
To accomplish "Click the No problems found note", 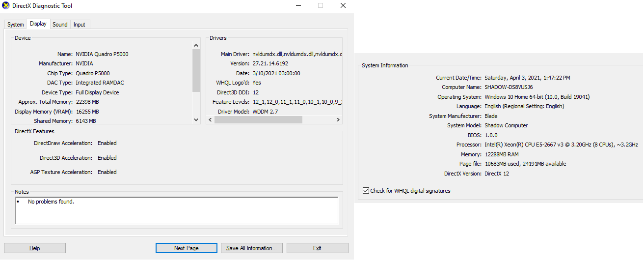I will click(51, 202).
